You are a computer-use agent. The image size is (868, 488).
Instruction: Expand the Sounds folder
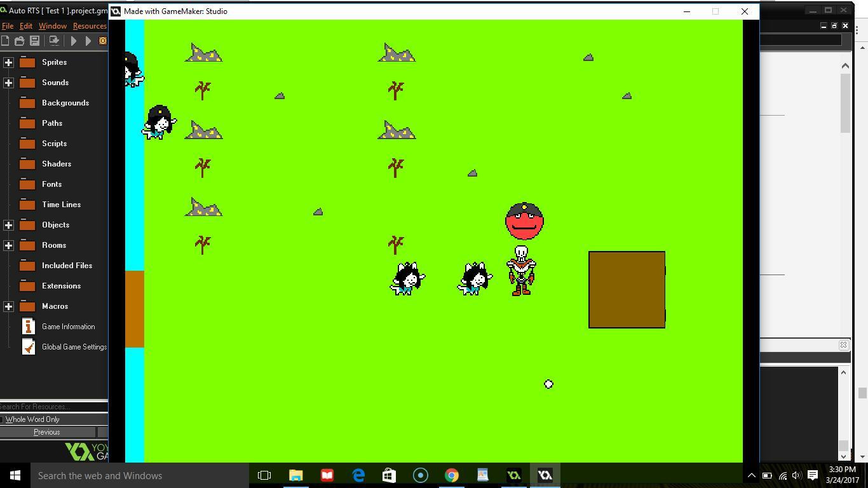[x=8, y=83]
